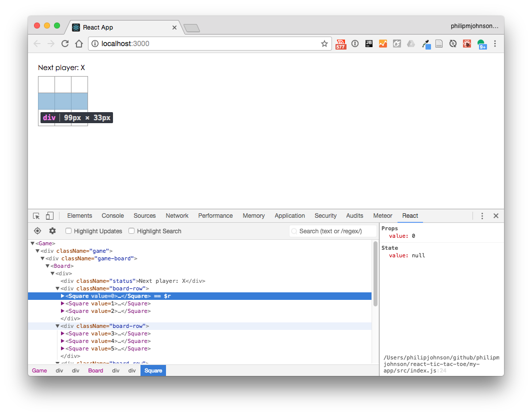The height and width of the screenshot is (416, 532).
Task: Bookmark this page with the star icon
Action: (x=324, y=44)
